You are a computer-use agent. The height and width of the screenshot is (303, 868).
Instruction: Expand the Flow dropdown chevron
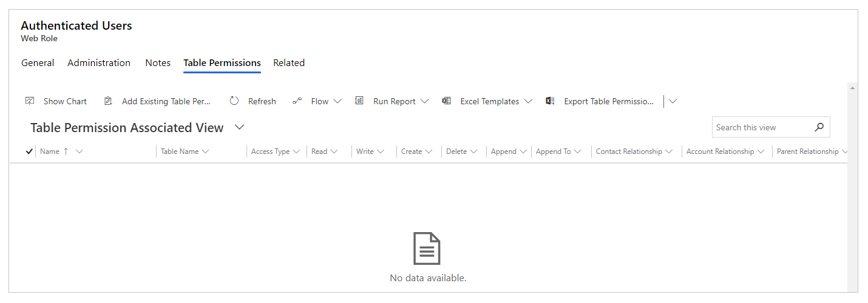(x=337, y=101)
